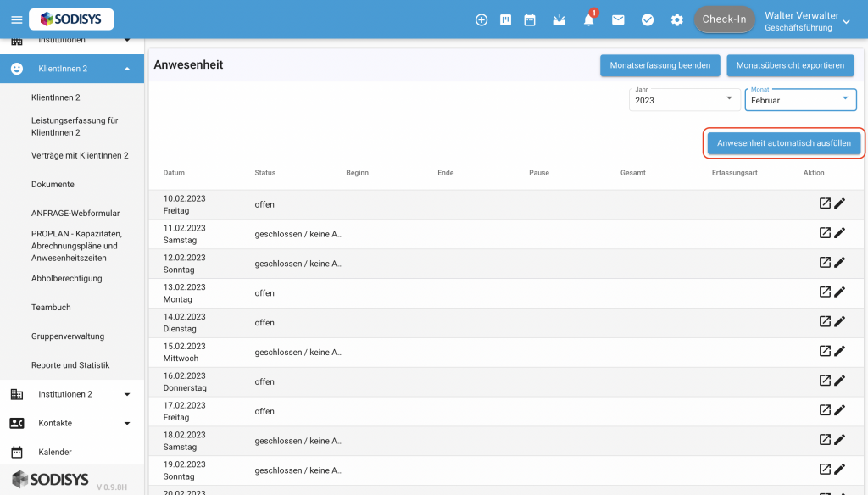The width and height of the screenshot is (868, 495).
Task: Click Anwesenheit automatisch ausfüllen button
Action: pos(784,143)
